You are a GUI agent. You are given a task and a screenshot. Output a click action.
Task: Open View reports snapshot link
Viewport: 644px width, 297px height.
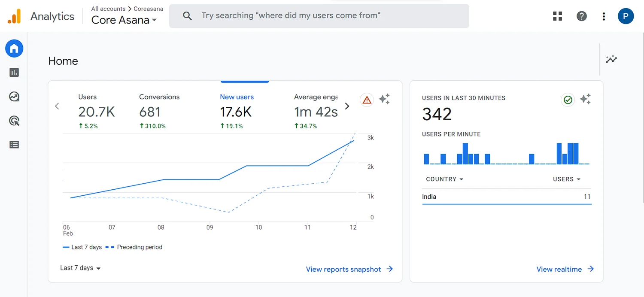pos(349,269)
